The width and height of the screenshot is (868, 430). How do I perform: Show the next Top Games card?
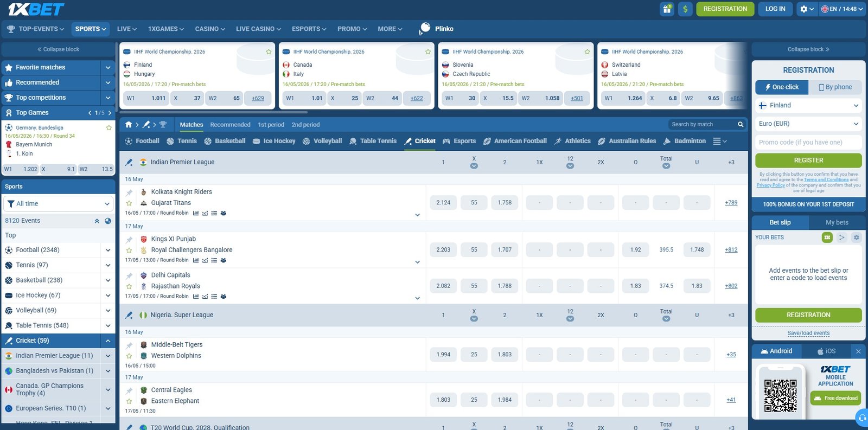point(110,113)
